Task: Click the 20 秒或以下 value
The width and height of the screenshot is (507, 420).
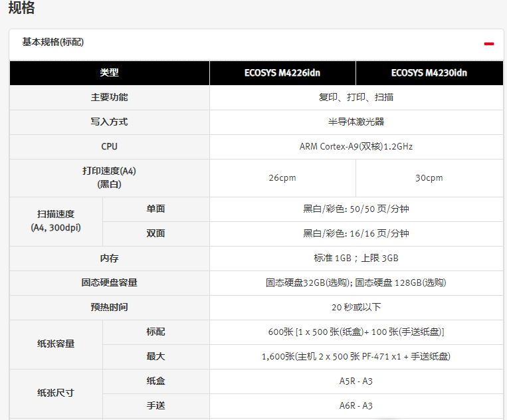Action: pyautogui.click(x=356, y=307)
